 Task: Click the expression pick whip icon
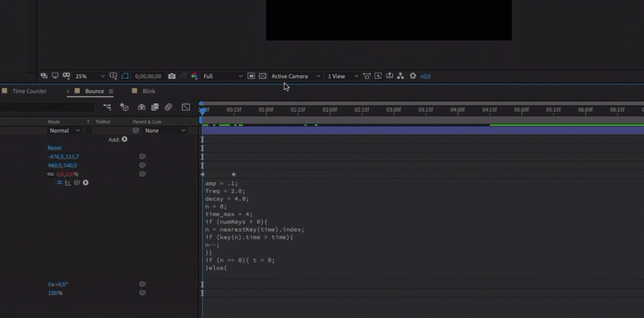pyautogui.click(x=76, y=183)
